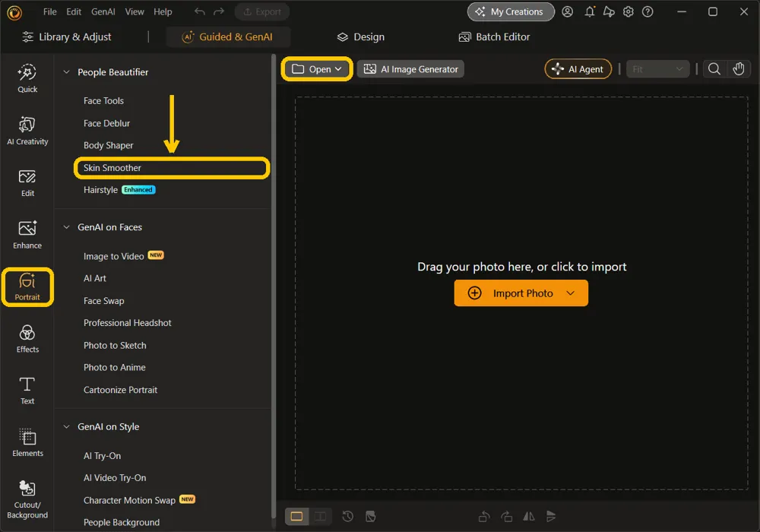Switch to single-image view mode
760x532 pixels.
296,517
